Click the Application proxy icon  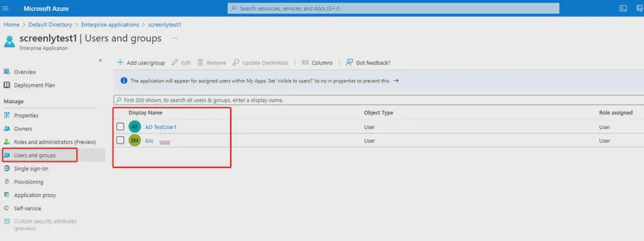6,195
